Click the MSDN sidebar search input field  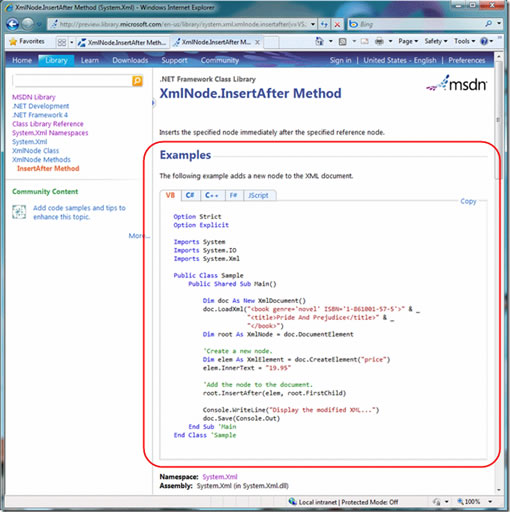coord(72,81)
